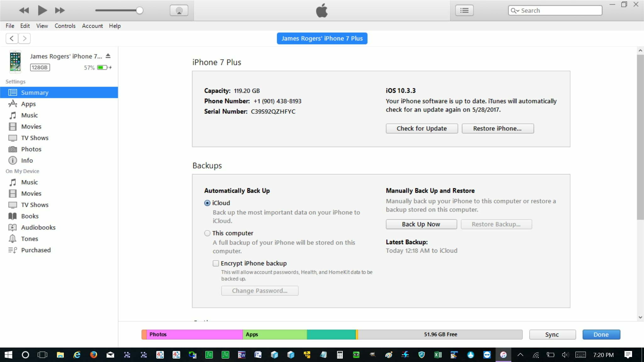Eject James Rogers' iPhone
644x362 pixels.
[x=108, y=56]
